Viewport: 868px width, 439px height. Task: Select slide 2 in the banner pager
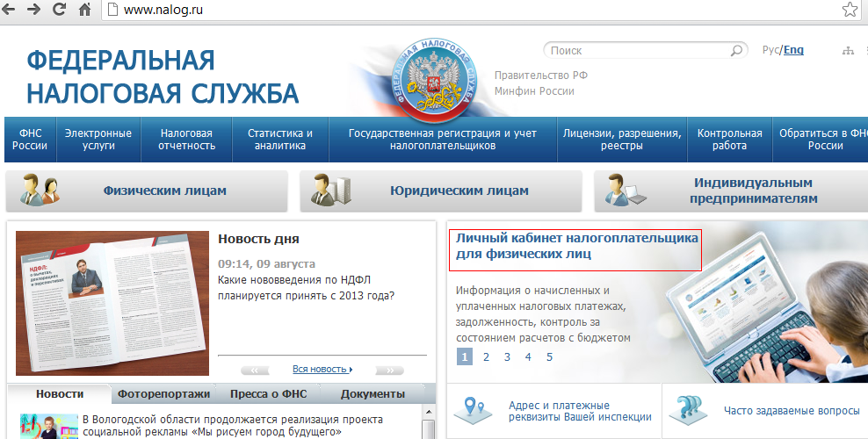tap(486, 356)
